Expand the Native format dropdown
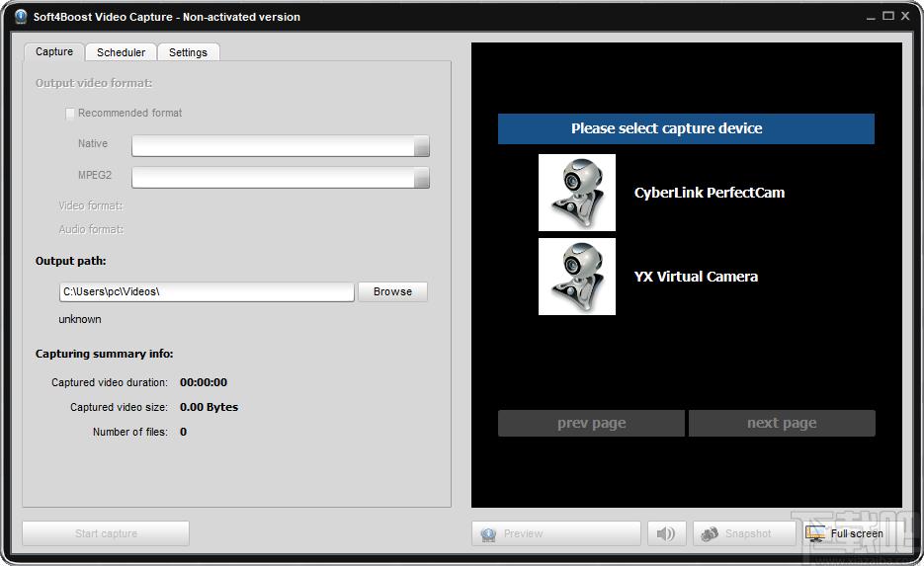This screenshot has height=566, width=924. click(x=421, y=146)
